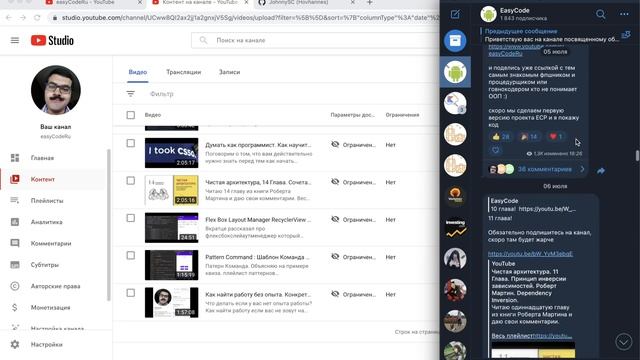Open the YouTube Studio hamburger menu

coord(15,40)
